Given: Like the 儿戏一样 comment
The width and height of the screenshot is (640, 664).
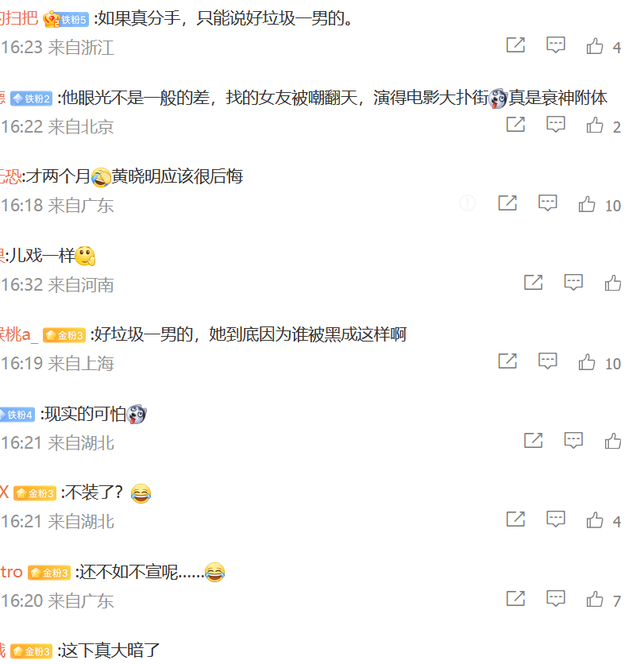Looking at the screenshot, I should pyautogui.click(x=612, y=283).
